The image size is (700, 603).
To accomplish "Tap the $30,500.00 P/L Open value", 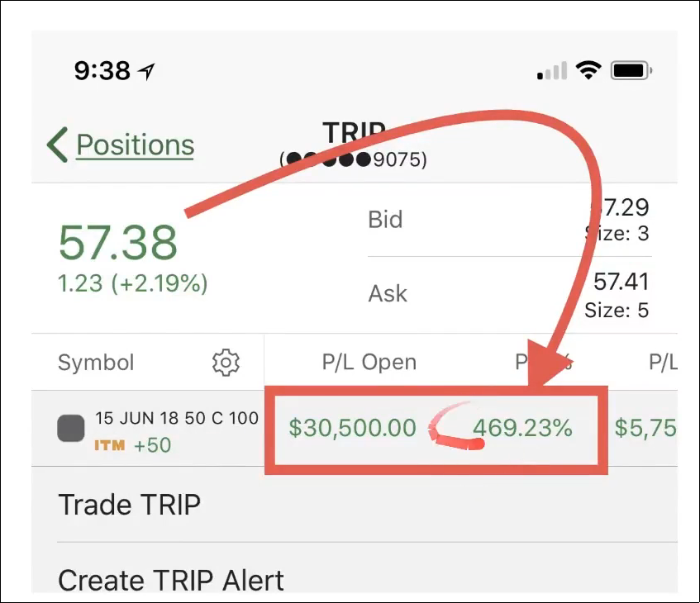I will tap(352, 428).
